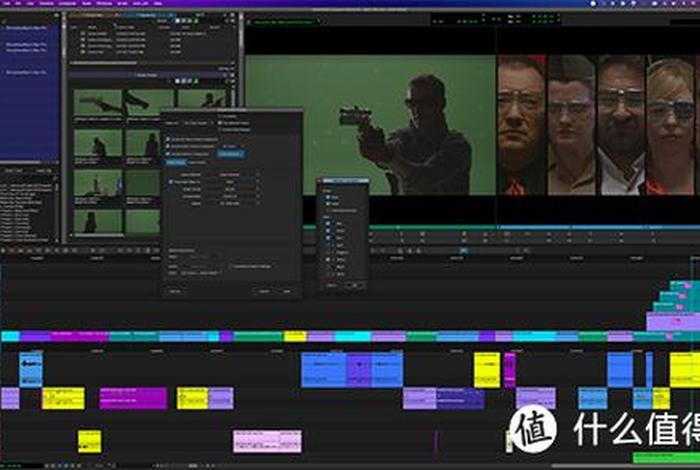Click the first clip icon in the bin list
This screenshot has height=470, width=700.
(82, 35)
